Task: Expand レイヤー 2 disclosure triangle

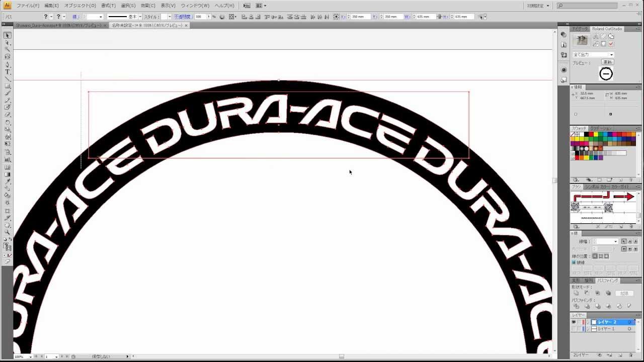Action: pyautogui.click(x=588, y=322)
